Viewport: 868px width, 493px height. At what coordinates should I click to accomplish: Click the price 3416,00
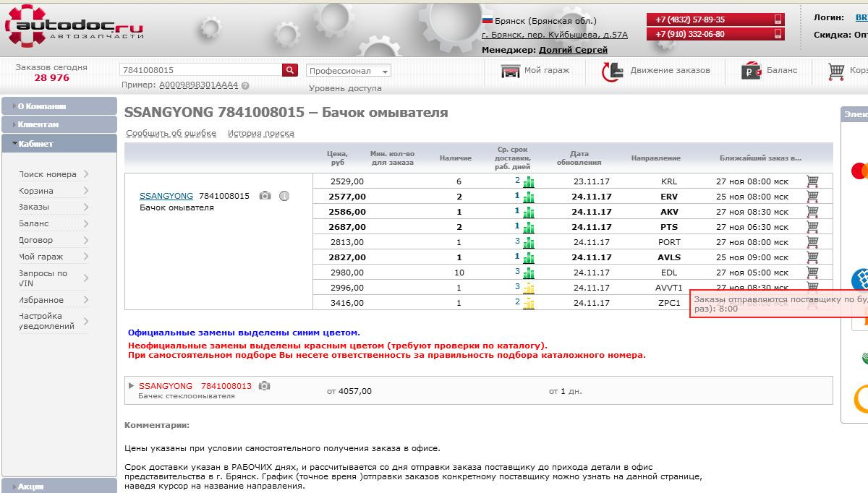point(347,303)
